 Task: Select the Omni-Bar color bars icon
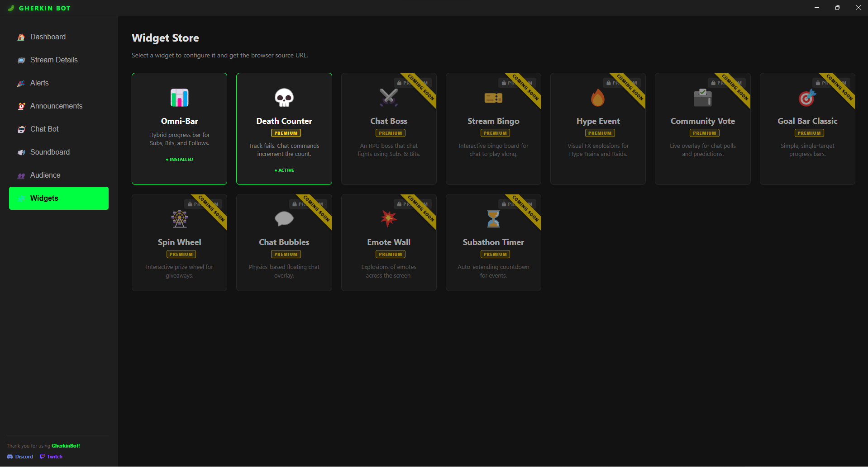[179, 97]
